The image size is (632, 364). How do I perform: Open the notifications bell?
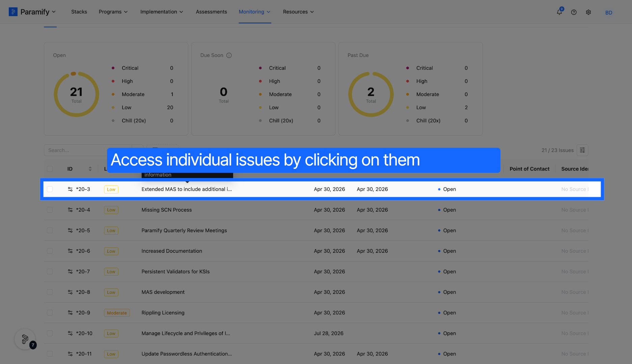pos(559,12)
